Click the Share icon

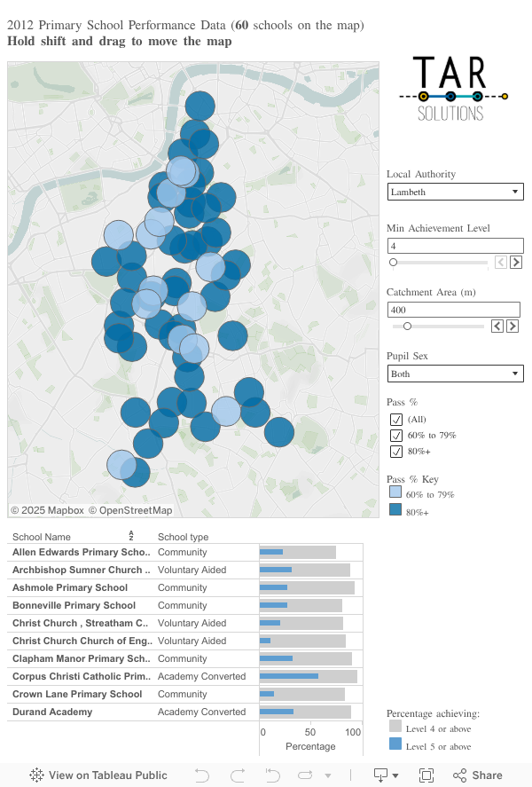478,775
